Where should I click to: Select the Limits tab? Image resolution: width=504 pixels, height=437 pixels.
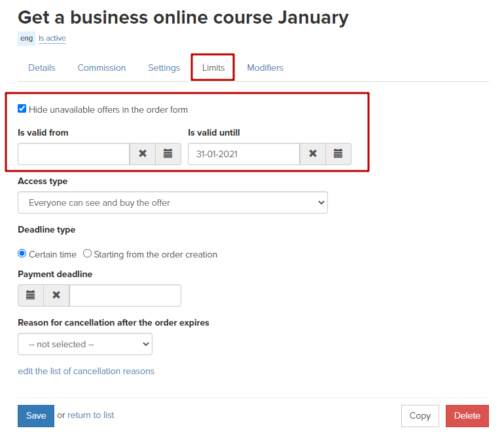pyautogui.click(x=213, y=67)
